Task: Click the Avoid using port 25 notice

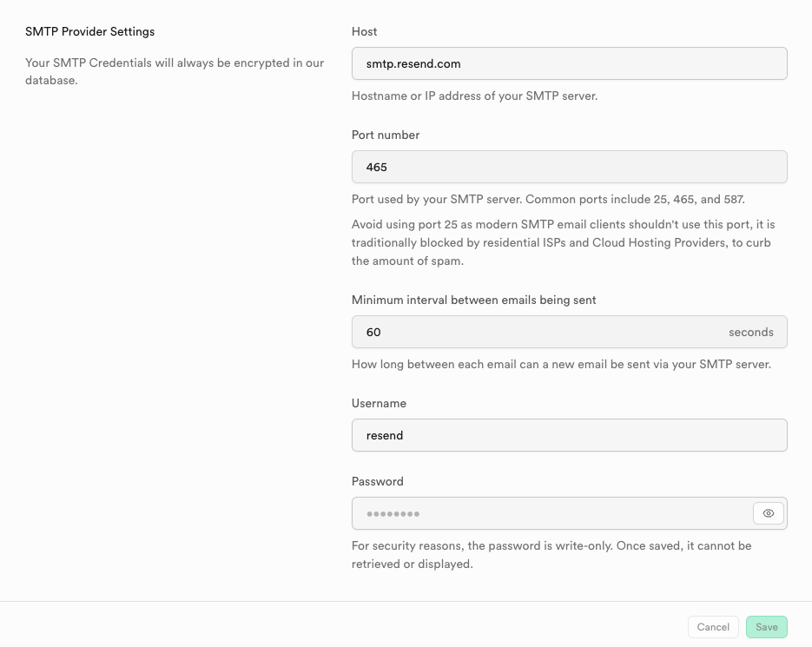Action: [561, 242]
